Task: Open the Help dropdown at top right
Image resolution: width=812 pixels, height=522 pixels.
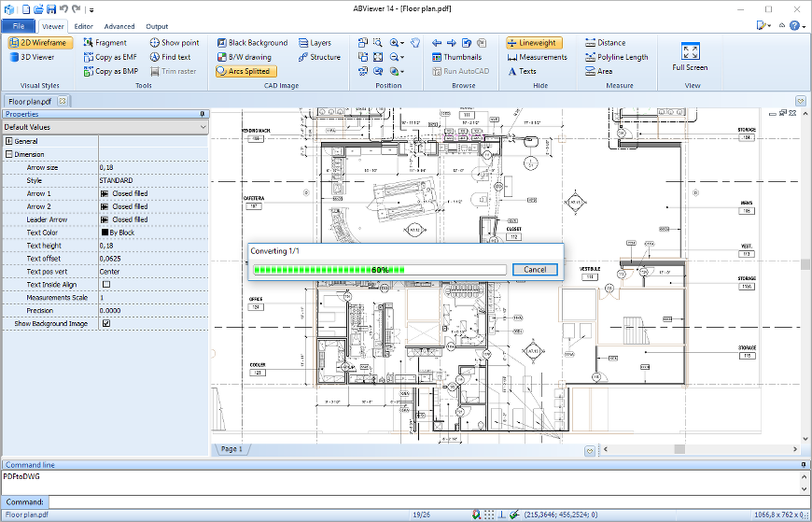Action: coord(804,25)
